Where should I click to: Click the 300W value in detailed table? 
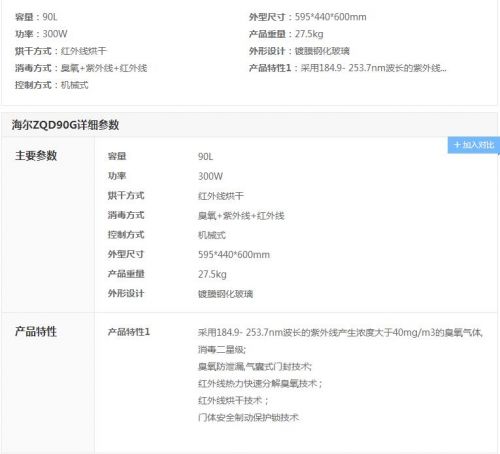click(x=210, y=176)
